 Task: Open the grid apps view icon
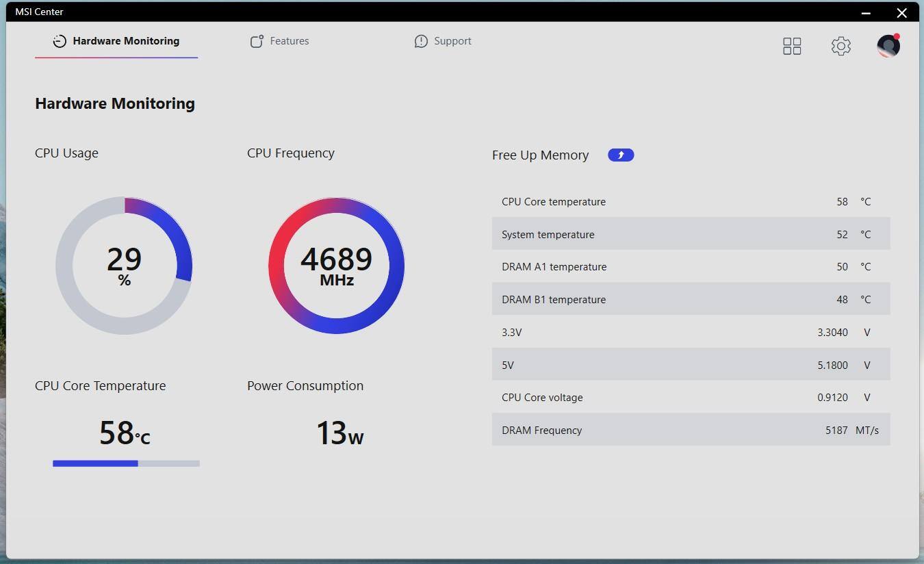[x=792, y=46]
